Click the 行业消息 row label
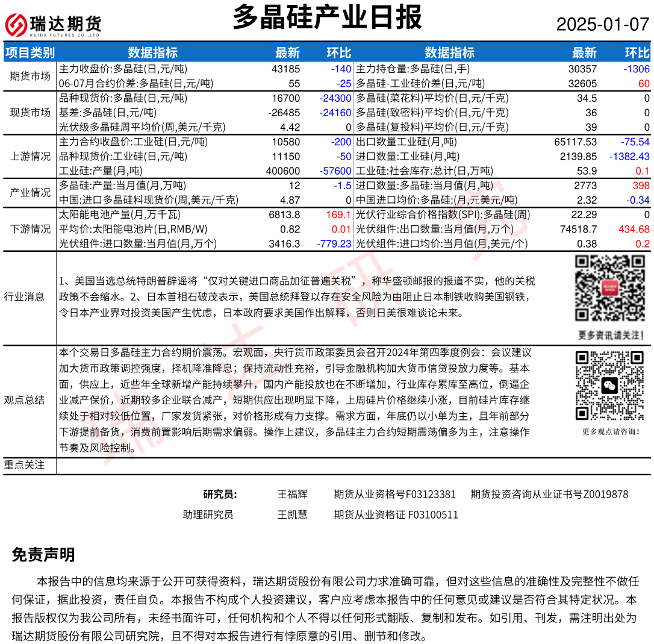 click(x=24, y=297)
